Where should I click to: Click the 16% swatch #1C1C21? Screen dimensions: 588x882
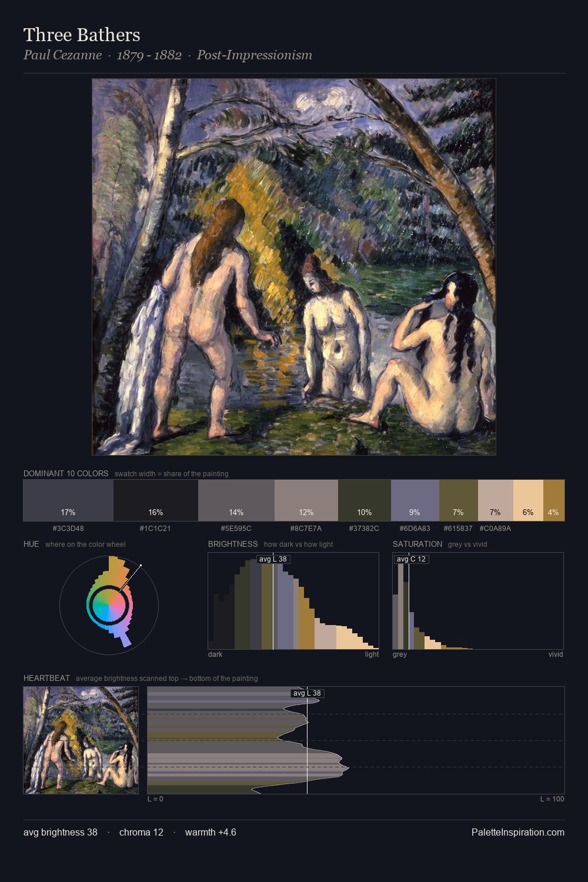156,500
